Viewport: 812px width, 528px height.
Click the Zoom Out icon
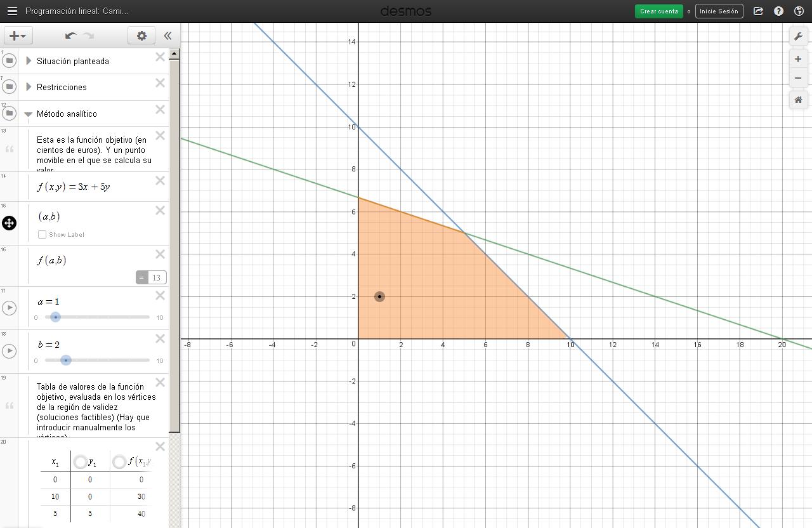tap(798, 77)
